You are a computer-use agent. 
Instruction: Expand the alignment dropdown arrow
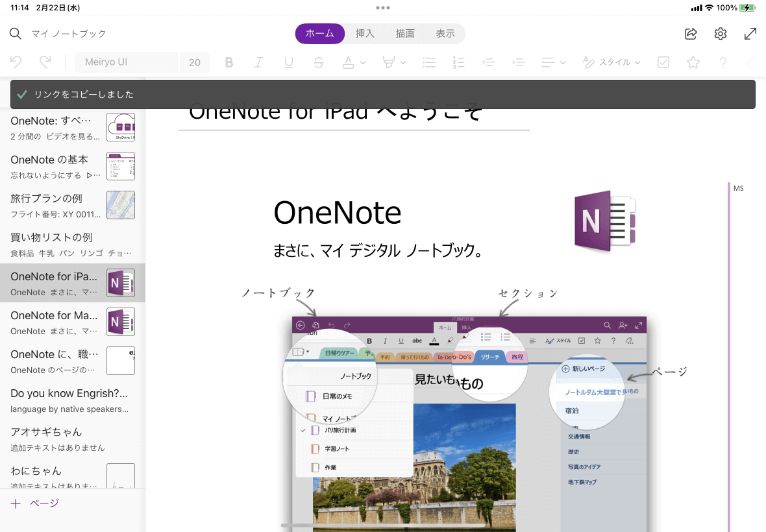tap(563, 62)
